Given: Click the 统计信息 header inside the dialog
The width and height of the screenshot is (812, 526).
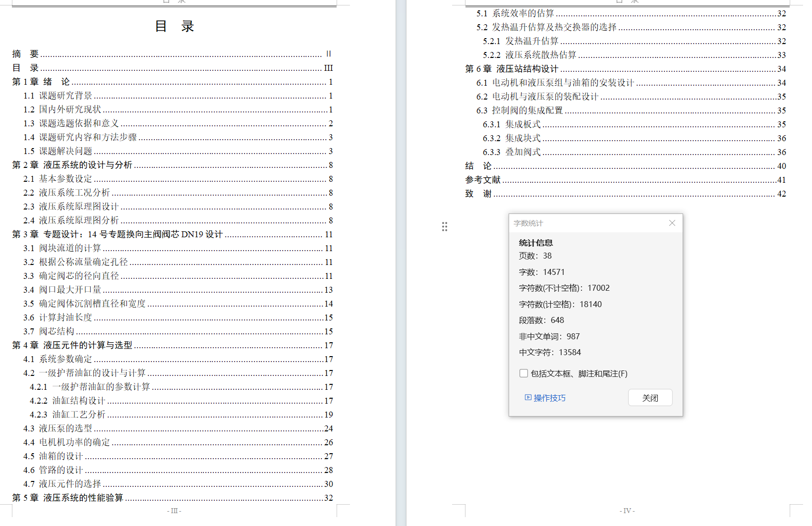Looking at the screenshot, I should click(535, 243).
